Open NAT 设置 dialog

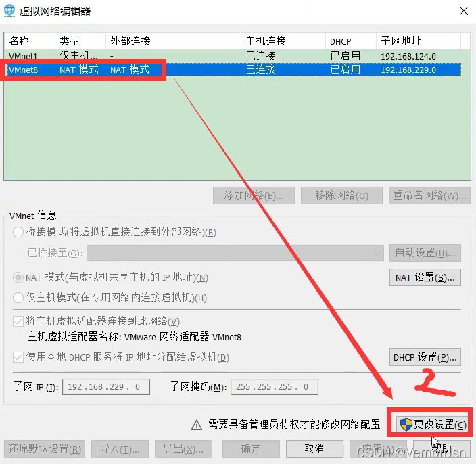point(425,277)
